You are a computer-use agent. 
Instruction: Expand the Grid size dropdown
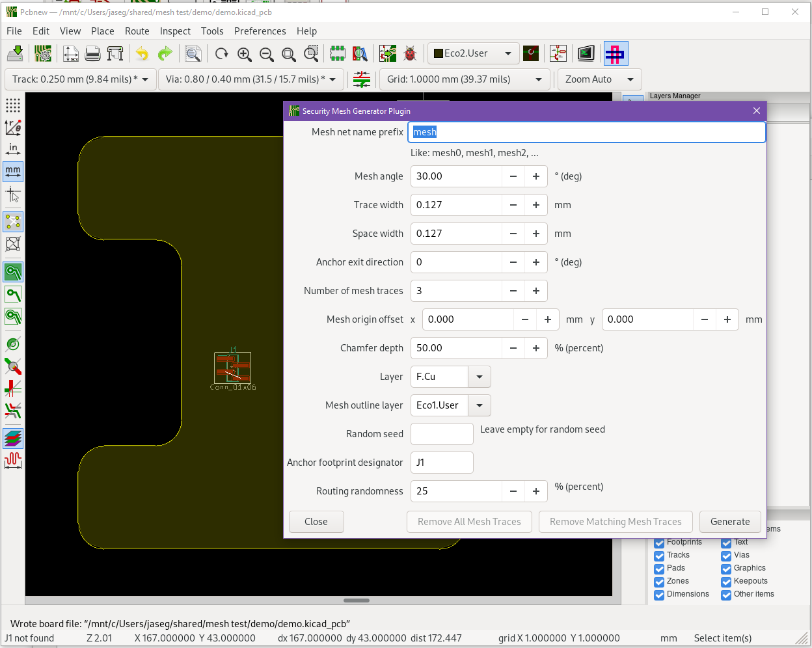[538, 79]
